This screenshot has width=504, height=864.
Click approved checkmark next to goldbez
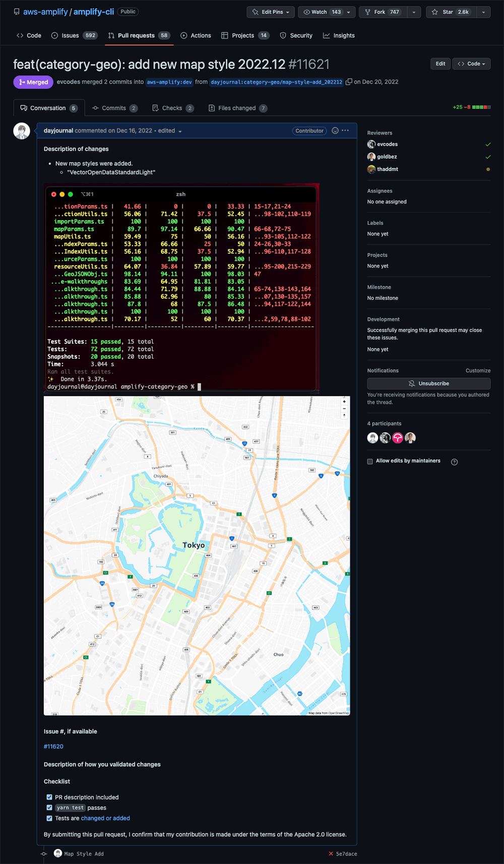(488, 157)
